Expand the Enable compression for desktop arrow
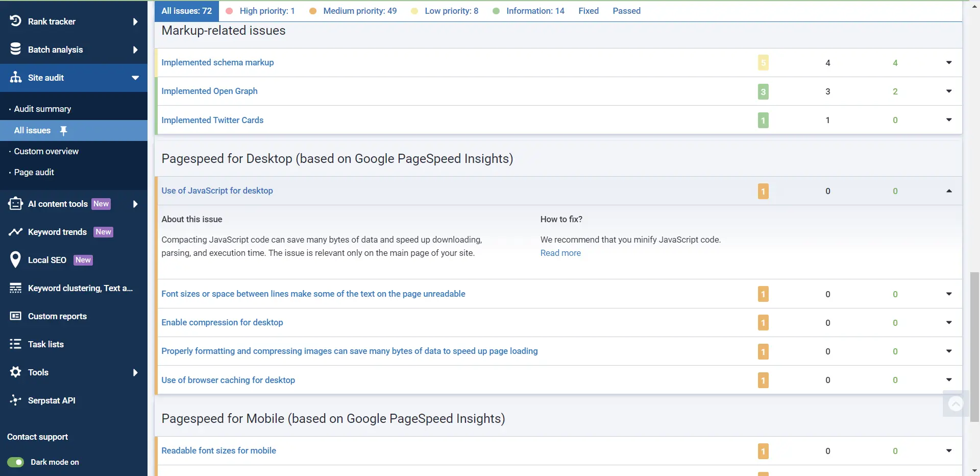 pyautogui.click(x=949, y=322)
